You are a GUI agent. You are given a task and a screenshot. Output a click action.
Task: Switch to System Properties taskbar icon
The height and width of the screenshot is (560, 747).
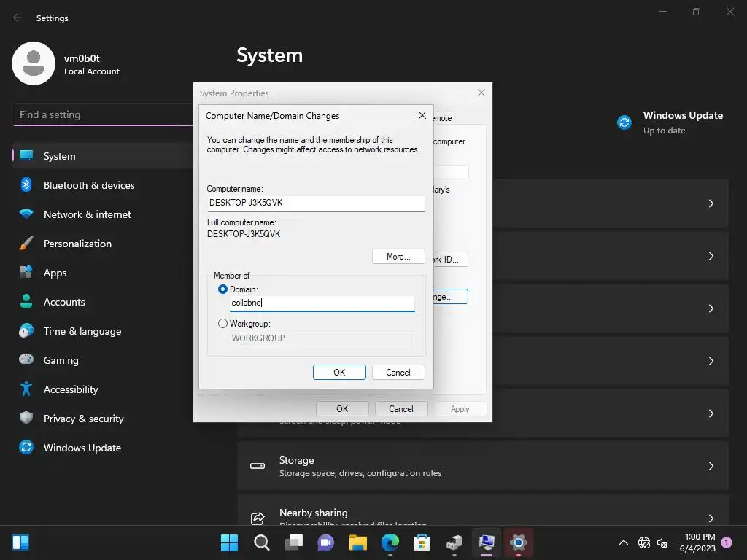pos(487,542)
